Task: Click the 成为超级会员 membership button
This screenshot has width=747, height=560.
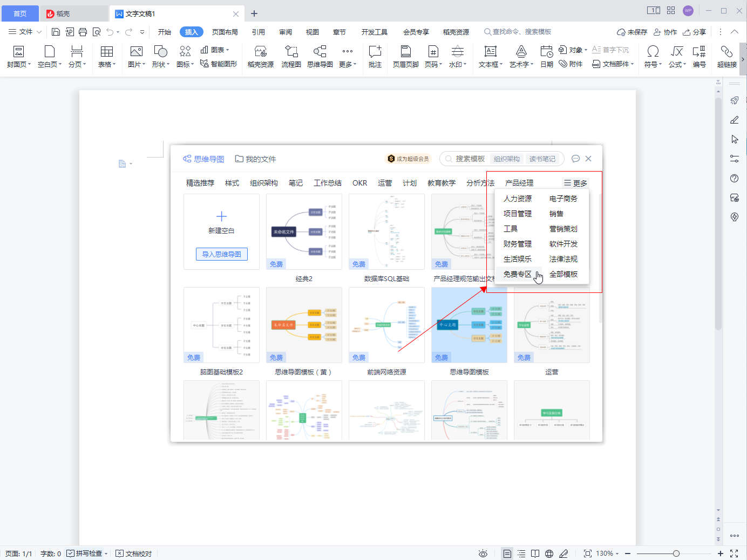Action: [408, 159]
